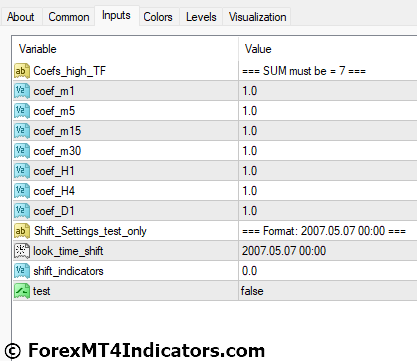Viewport: 417px width, 361px height.
Task: Select the coef_D1 value cell
Action: coord(328,211)
